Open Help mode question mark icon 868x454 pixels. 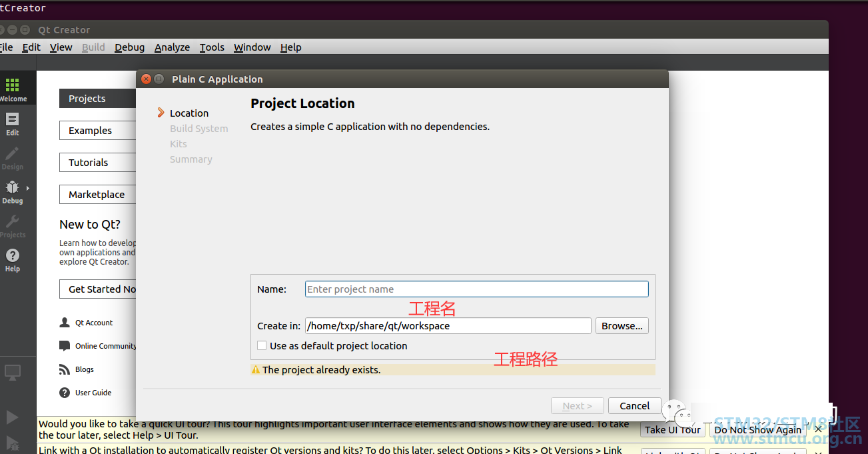point(12,256)
